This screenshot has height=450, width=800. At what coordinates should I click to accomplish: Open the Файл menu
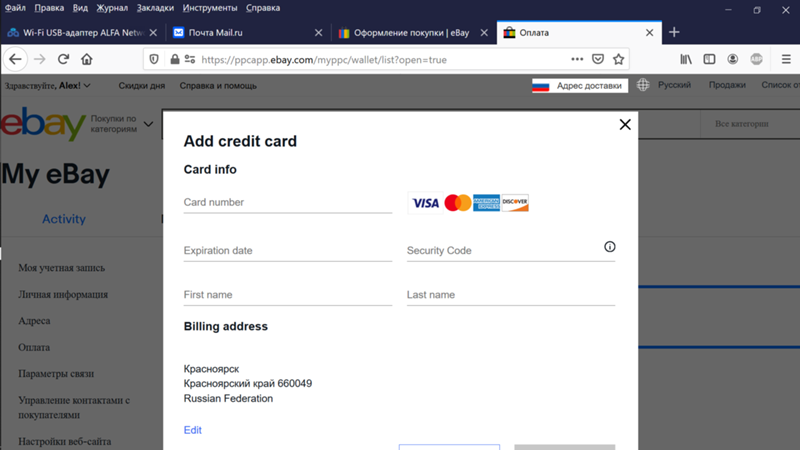point(15,8)
